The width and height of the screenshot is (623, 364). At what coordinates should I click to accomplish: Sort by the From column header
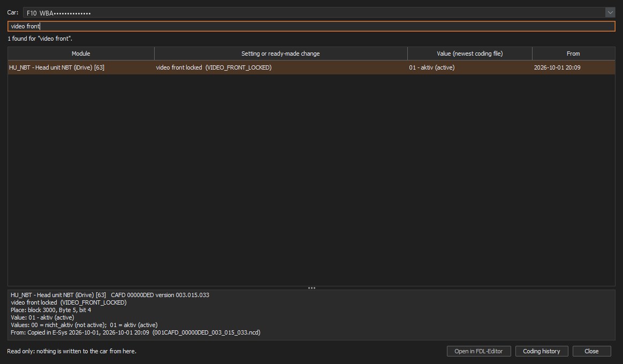click(x=573, y=54)
